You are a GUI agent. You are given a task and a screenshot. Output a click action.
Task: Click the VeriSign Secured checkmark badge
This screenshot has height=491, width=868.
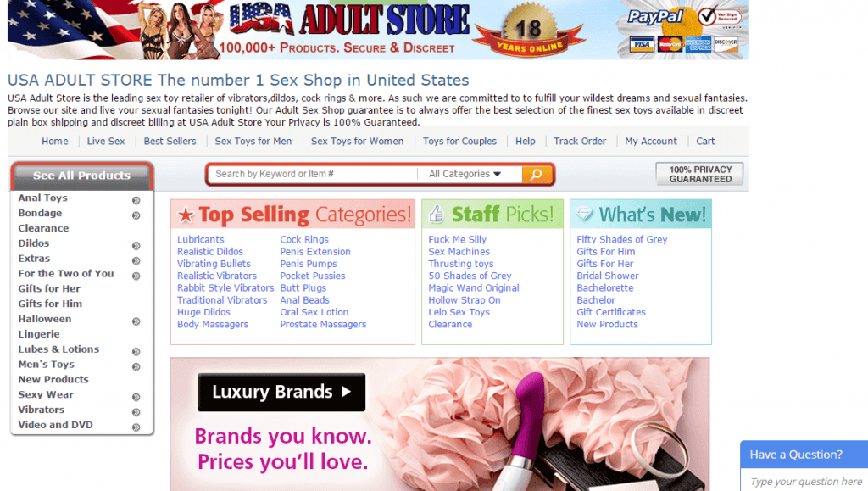click(x=719, y=17)
